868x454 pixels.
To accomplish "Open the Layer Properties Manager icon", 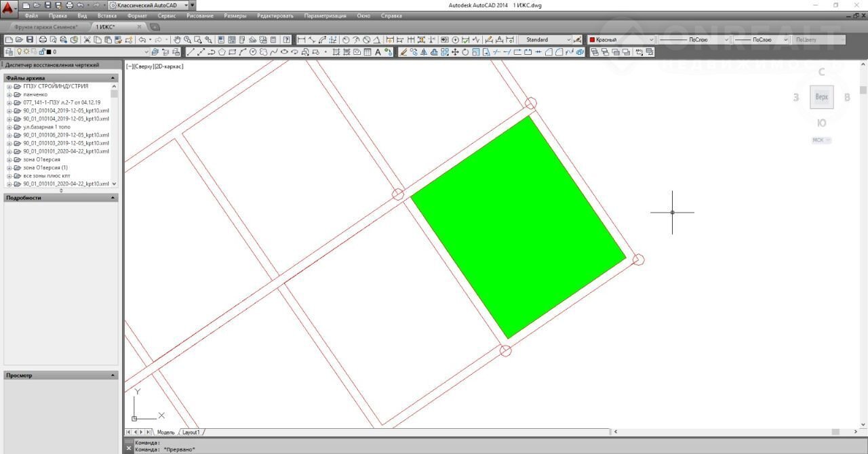I will [9, 51].
